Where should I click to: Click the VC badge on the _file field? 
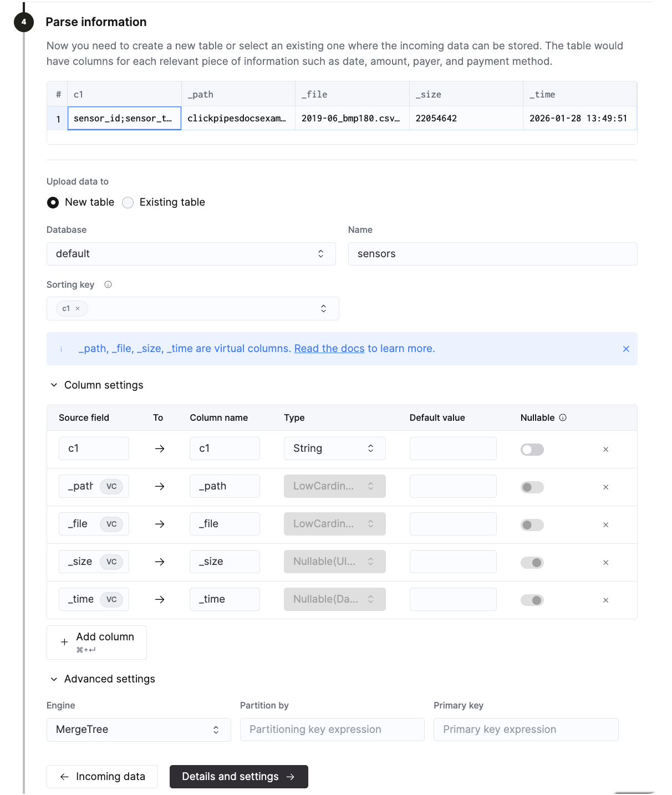[x=111, y=524]
